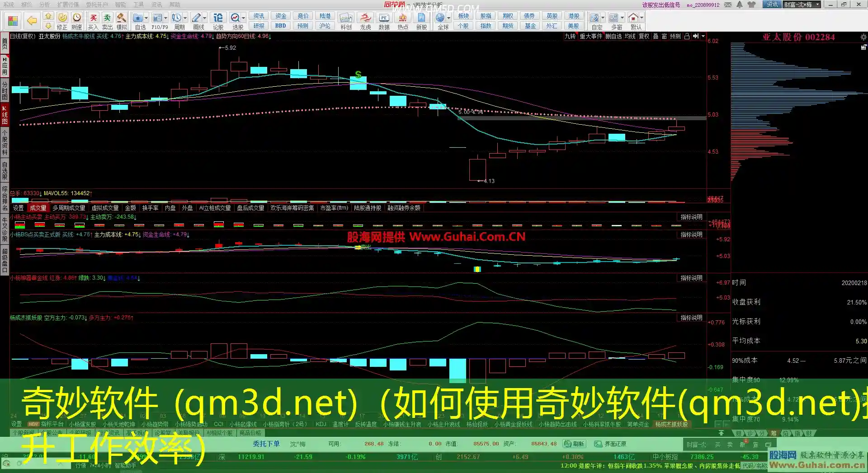This screenshot has width=868, height=473.
Task: Switch to the 换手率 indicator tab
Action: (x=150, y=208)
